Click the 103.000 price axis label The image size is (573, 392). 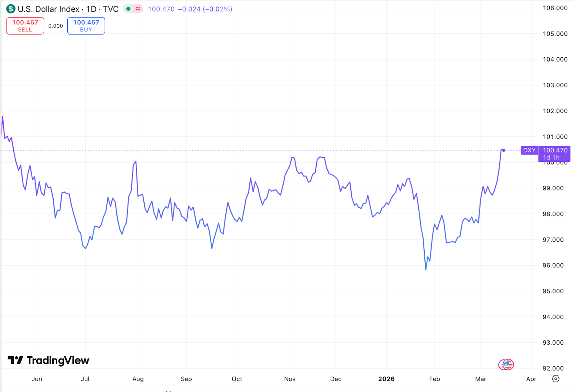pos(555,85)
